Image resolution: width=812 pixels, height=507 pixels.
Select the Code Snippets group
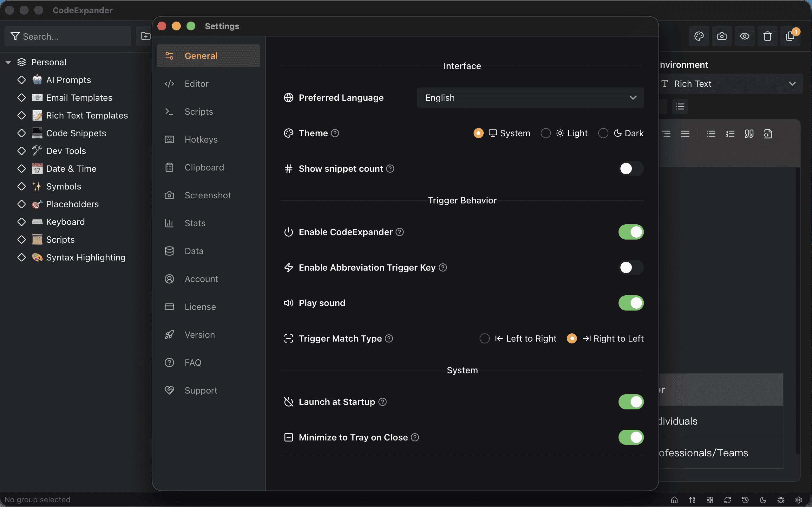(x=76, y=133)
